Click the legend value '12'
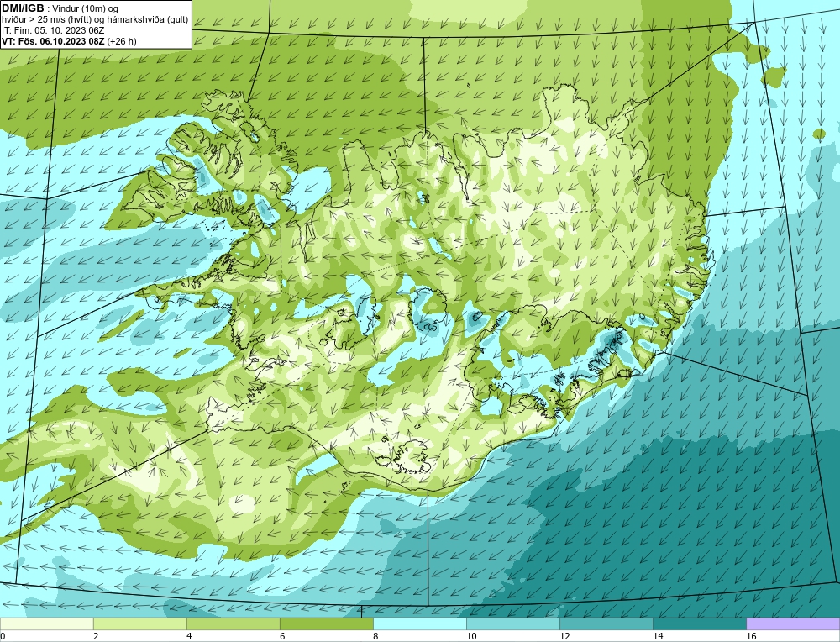Screen dimensions: 840x642 coord(564,636)
